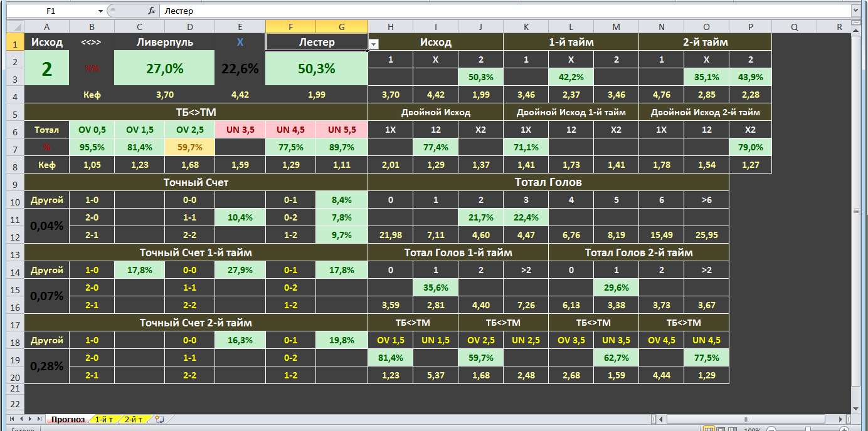Select column header Q

coord(794,26)
